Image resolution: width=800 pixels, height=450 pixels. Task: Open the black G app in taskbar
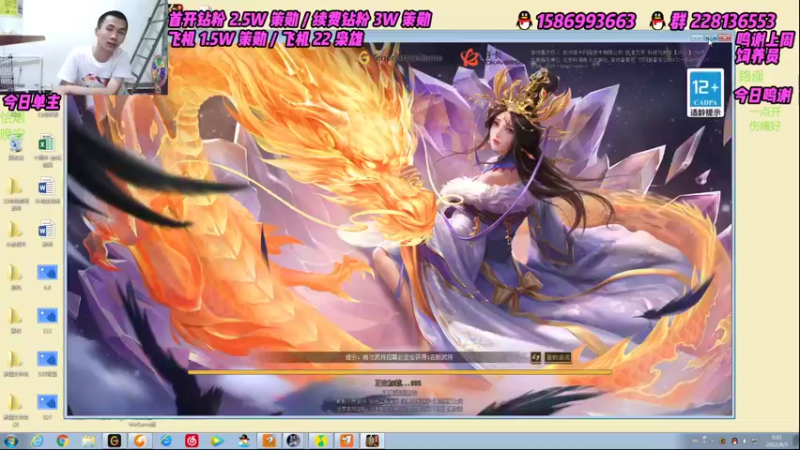pos(114,441)
